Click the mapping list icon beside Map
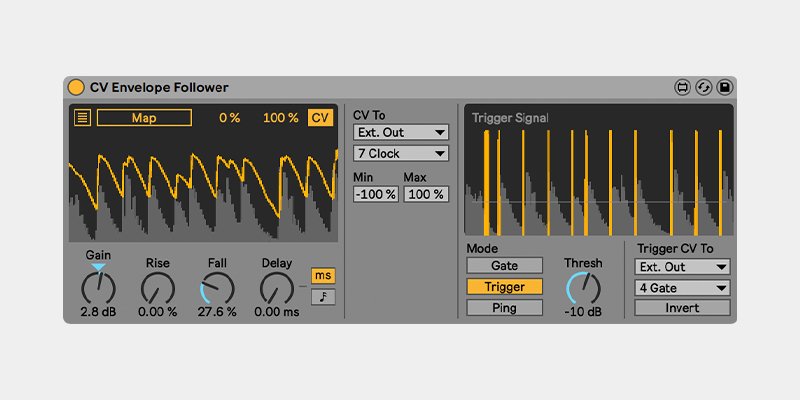 pyautogui.click(x=82, y=117)
